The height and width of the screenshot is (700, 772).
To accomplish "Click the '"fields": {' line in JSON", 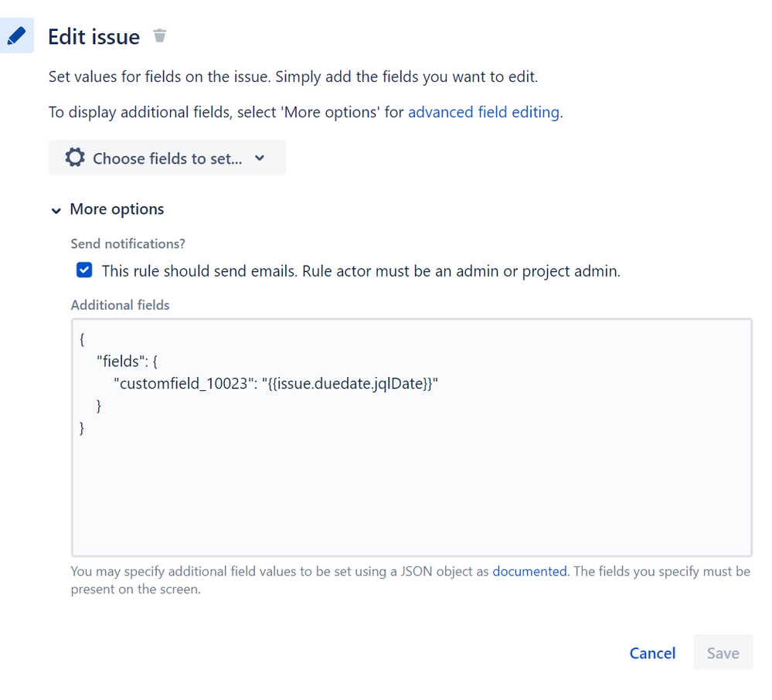I will tap(127, 362).
